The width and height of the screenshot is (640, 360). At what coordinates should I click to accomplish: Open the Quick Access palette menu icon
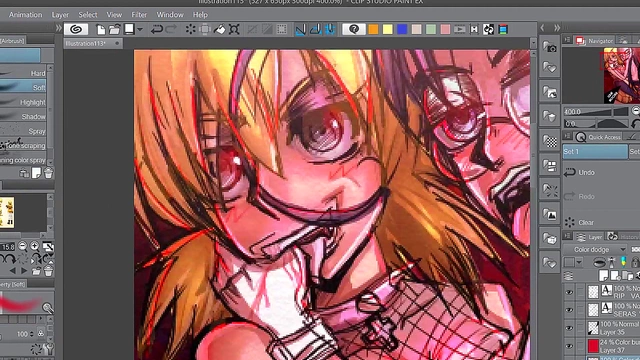click(567, 136)
